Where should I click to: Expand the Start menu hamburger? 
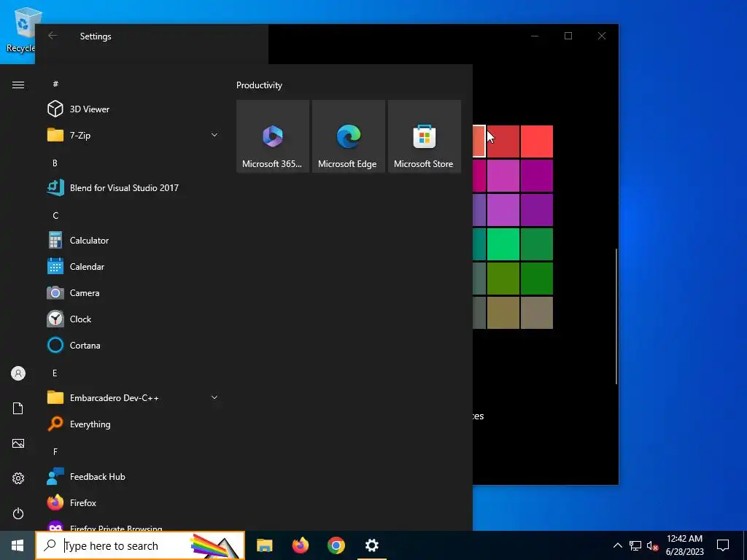pos(18,85)
